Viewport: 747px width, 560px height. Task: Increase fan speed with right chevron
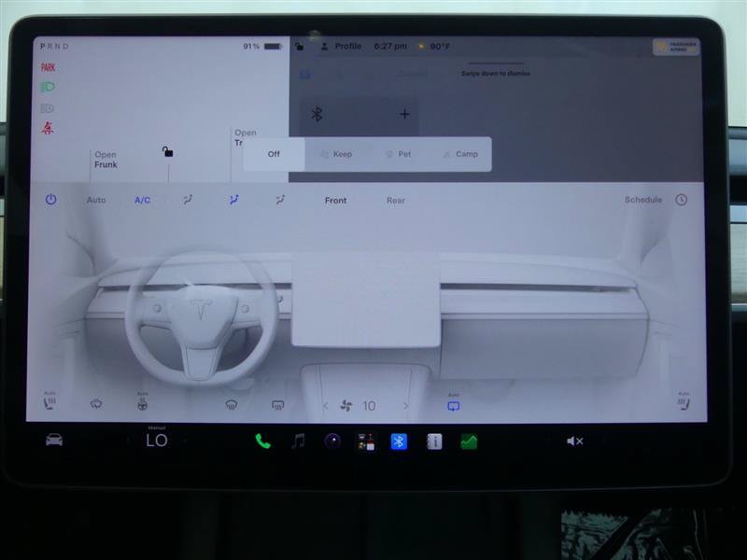(406, 406)
